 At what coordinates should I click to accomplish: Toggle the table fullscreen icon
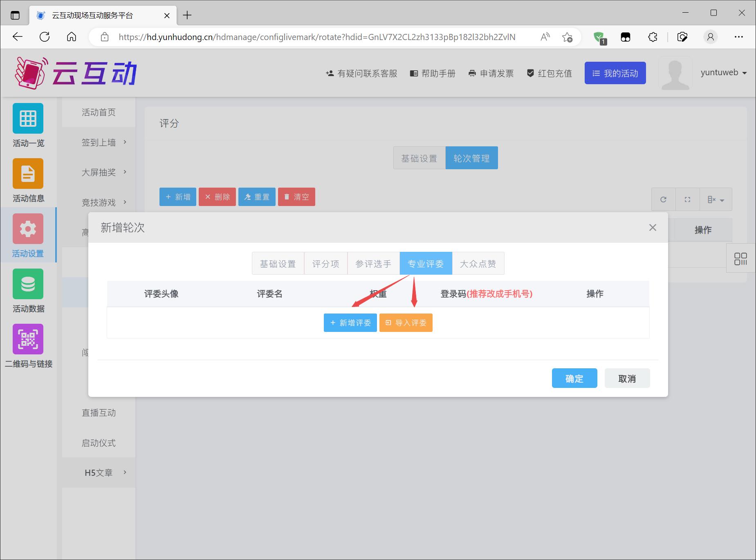tap(687, 199)
